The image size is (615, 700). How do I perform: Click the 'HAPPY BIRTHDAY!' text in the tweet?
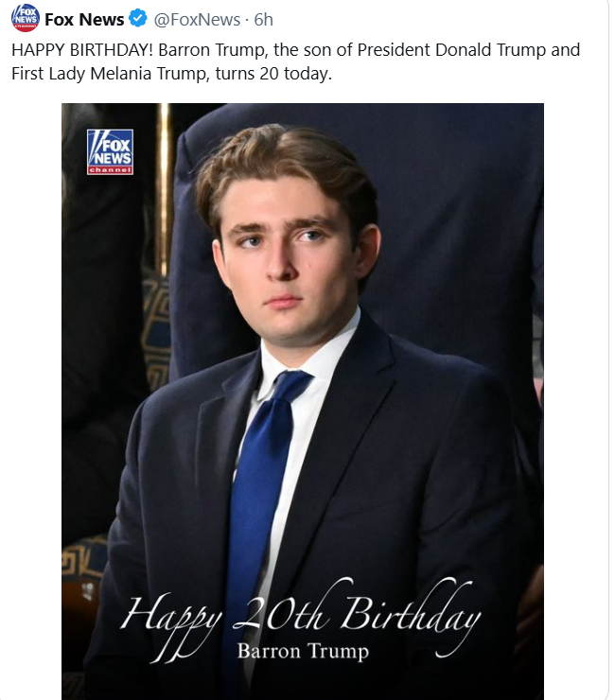coord(82,49)
